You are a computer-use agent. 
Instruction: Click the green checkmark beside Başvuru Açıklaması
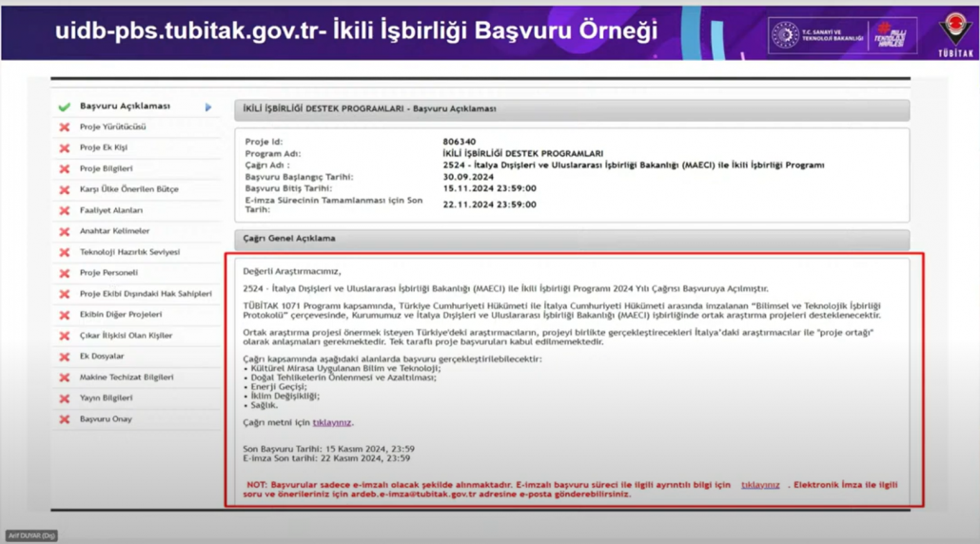tap(64, 107)
